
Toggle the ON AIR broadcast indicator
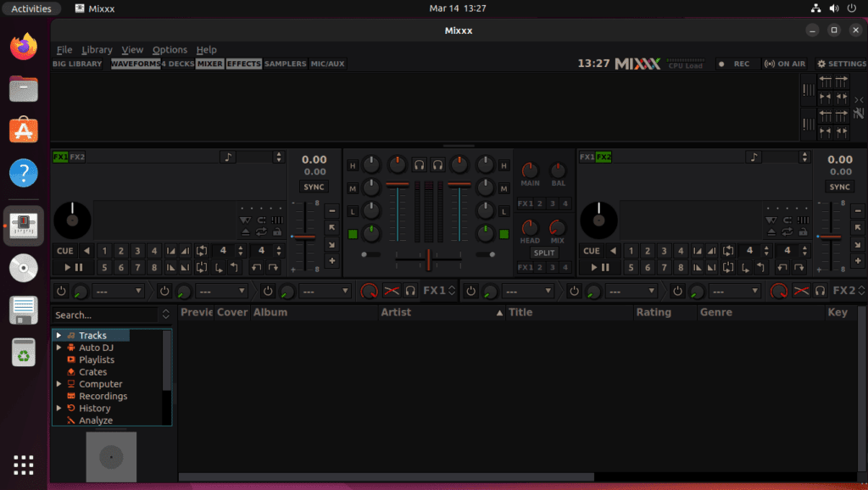click(785, 63)
